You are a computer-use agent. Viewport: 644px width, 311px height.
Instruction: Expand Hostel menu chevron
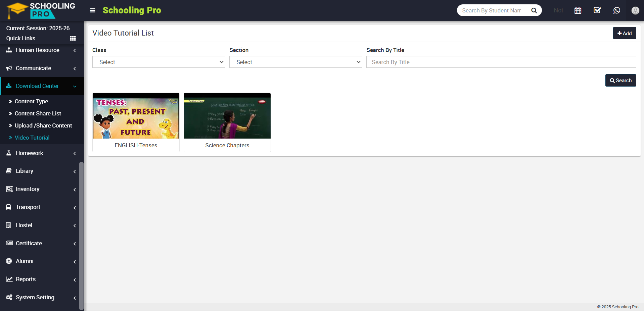pyautogui.click(x=75, y=225)
